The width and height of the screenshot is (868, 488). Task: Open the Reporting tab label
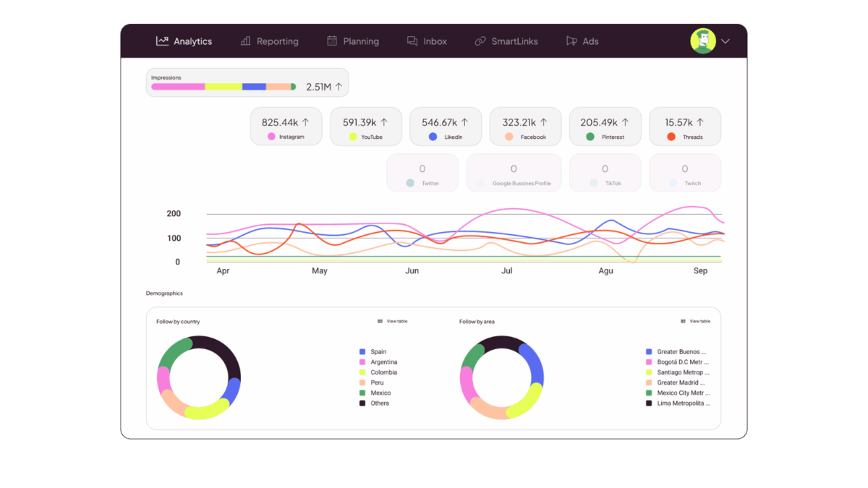pos(277,41)
